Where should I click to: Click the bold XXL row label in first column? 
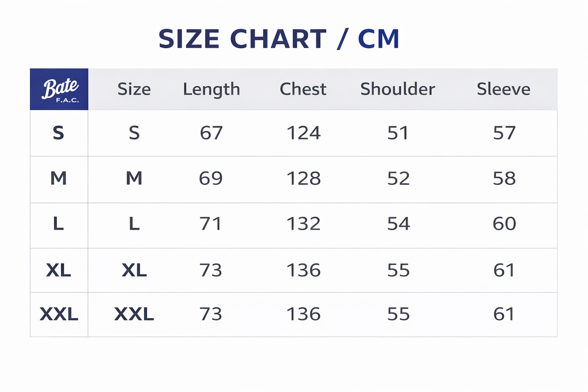point(59,314)
